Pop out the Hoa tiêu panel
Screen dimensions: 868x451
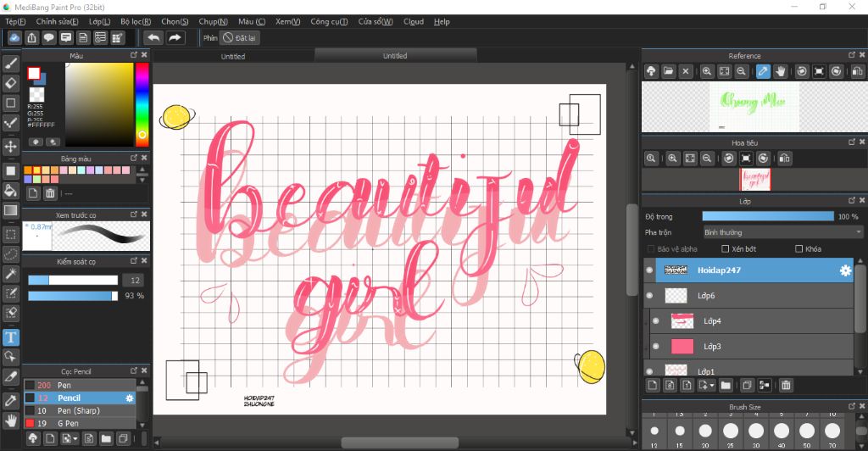[x=851, y=142]
